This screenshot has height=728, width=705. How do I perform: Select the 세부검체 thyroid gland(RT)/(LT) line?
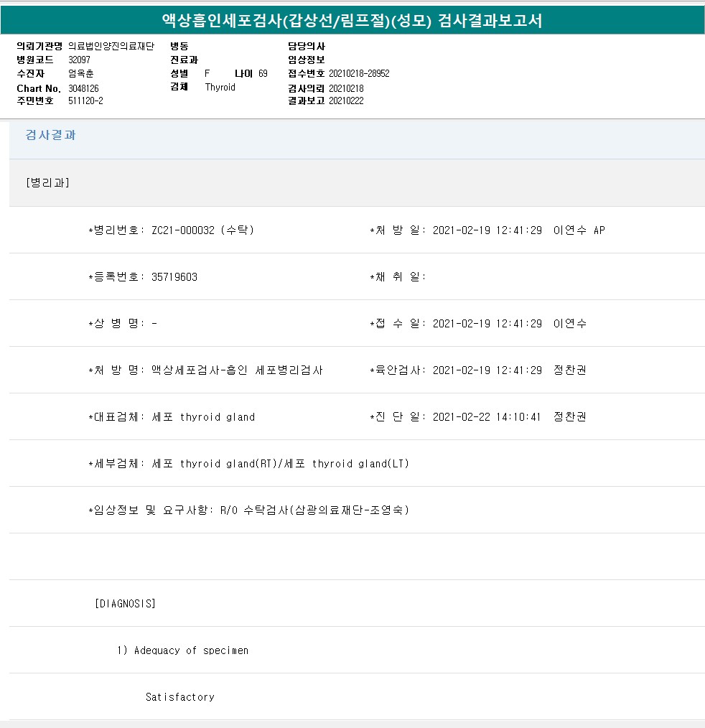tap(249, 463)
